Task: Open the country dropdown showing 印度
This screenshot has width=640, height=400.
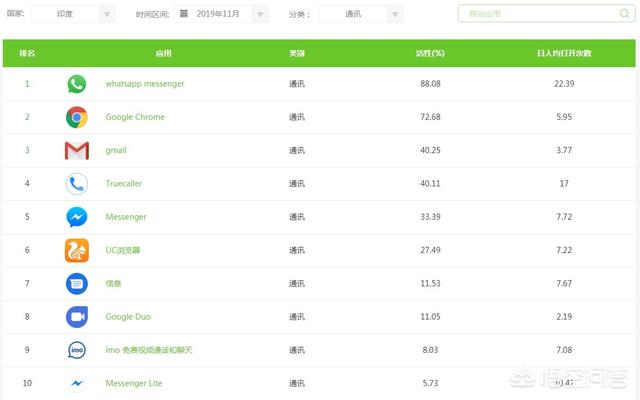Action: coord(73,14)
